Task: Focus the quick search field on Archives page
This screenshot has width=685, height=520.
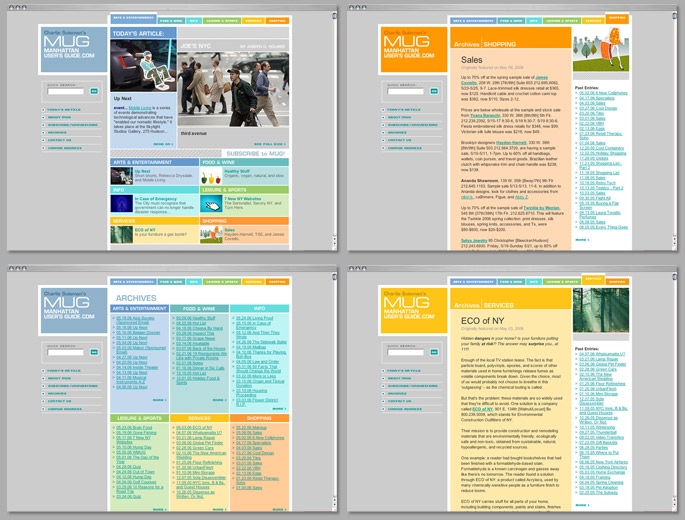Action: [66, 353]
